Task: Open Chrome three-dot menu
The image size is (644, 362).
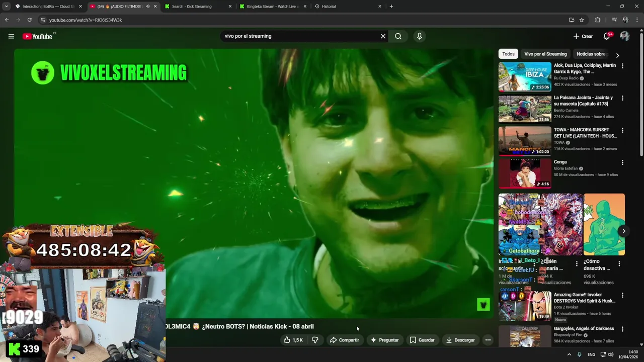Action: 637,20
